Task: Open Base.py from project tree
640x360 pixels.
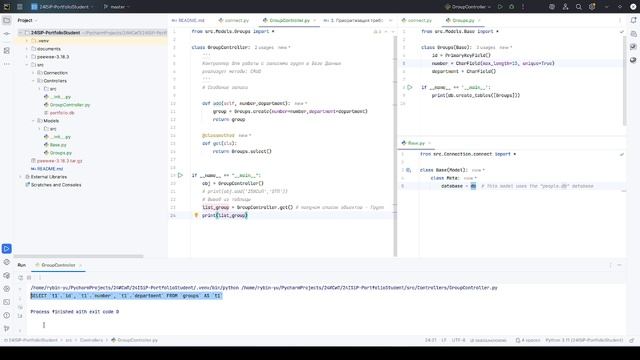Action: 58,145
